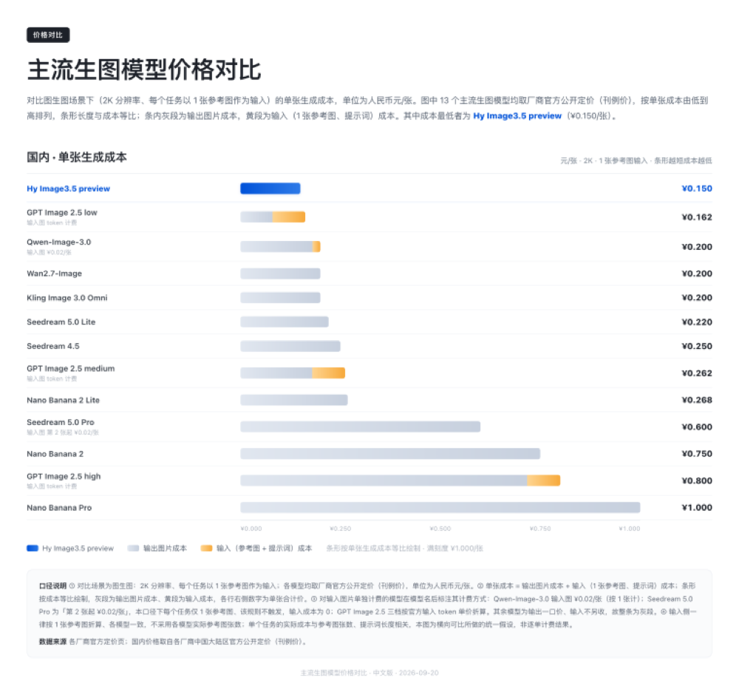
Task: Click the Qwen-Image-3.0 cost bar
Action: (280, 247)
